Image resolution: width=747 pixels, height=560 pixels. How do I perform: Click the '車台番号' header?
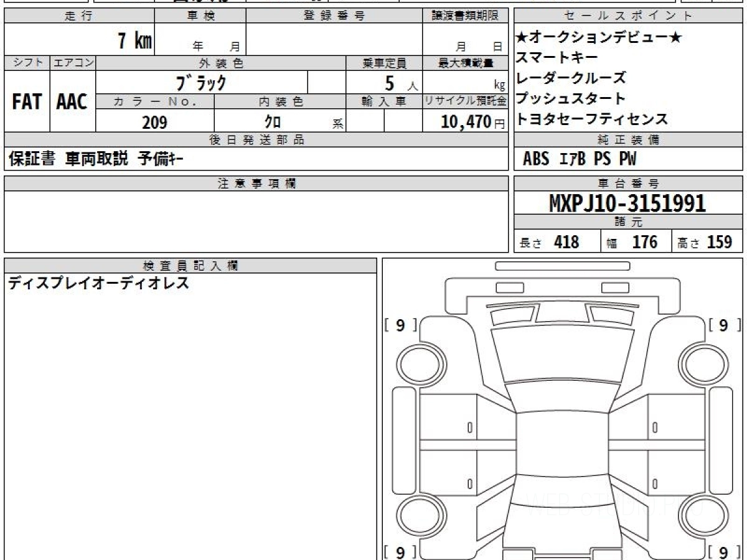click(629, 184)
